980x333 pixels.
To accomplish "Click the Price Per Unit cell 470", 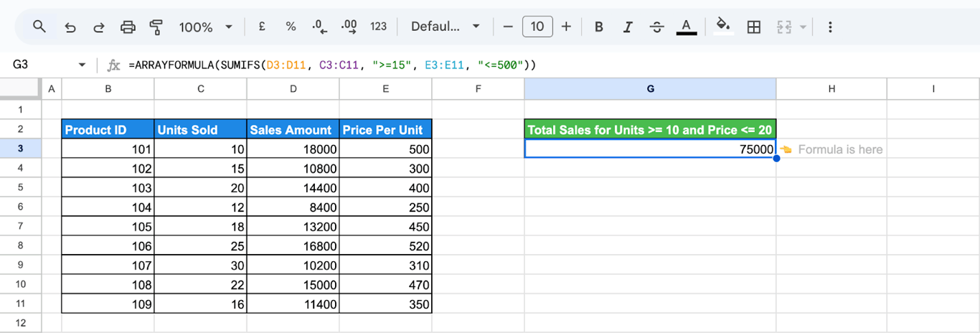I will tap(386, 285).
